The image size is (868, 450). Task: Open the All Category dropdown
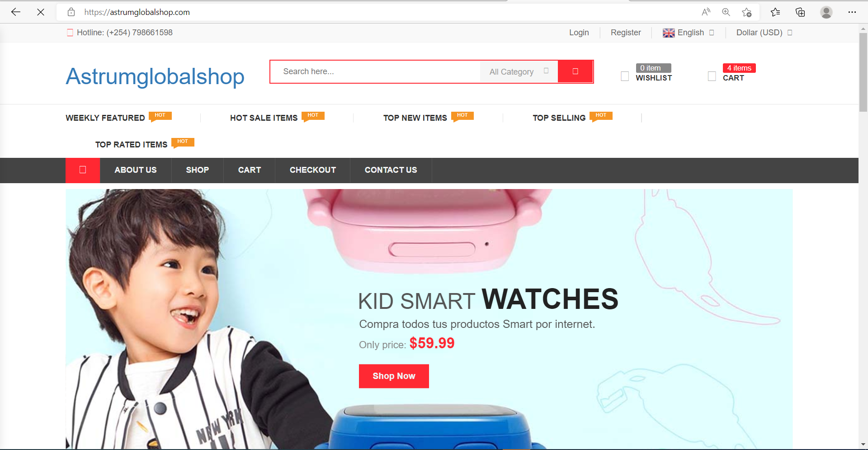pos(519,71)
